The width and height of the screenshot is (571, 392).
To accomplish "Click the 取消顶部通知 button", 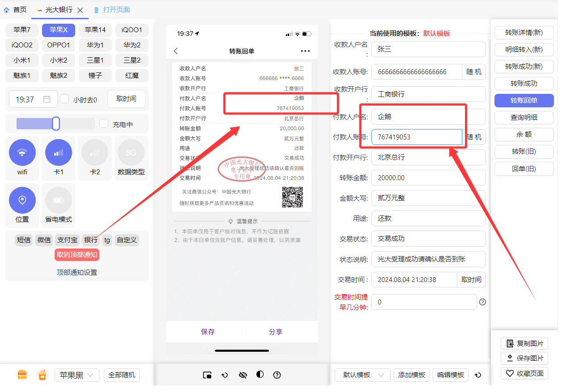I will pos(77,255).
